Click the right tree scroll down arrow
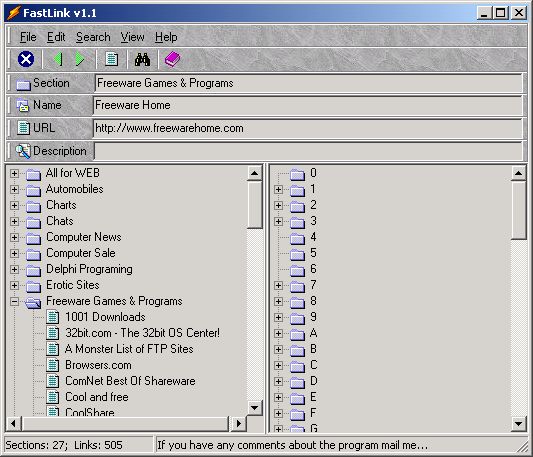Screen dimensions: 533x457 [518, 423]
